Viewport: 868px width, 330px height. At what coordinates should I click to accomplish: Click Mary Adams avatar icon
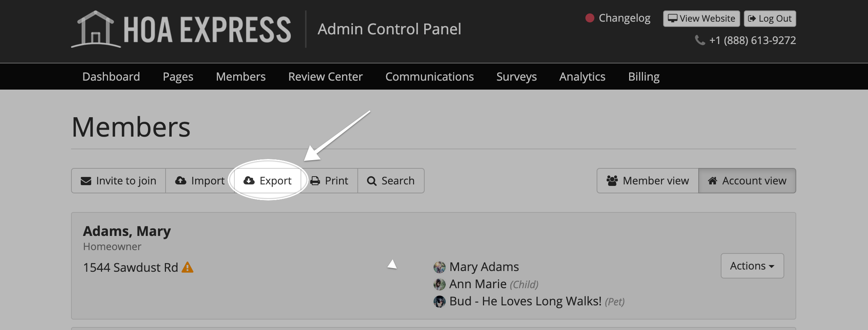click(x=440, y=267)
